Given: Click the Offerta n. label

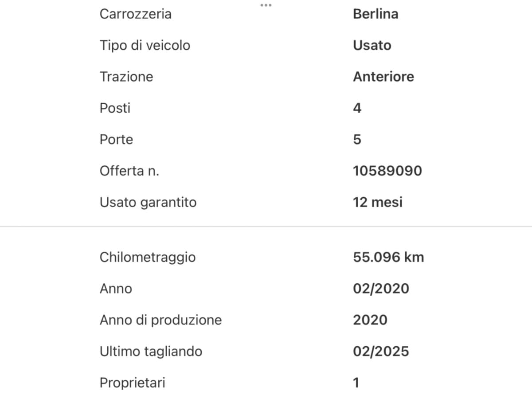Looking at the screenshot, I should 129,171.
